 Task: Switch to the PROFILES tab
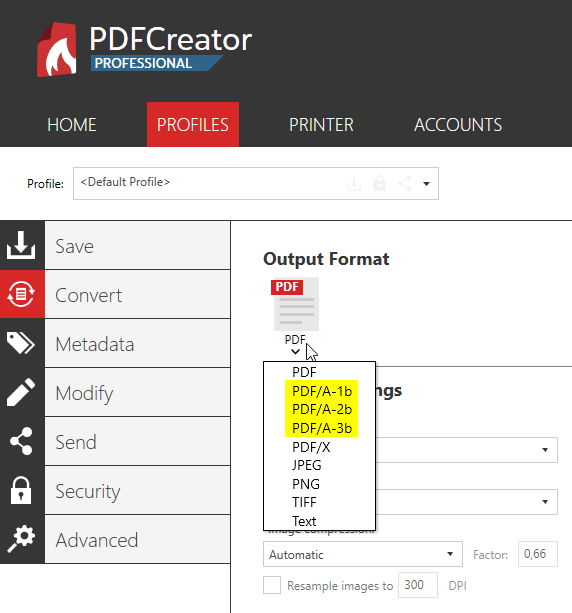click(x=193, y=125)
